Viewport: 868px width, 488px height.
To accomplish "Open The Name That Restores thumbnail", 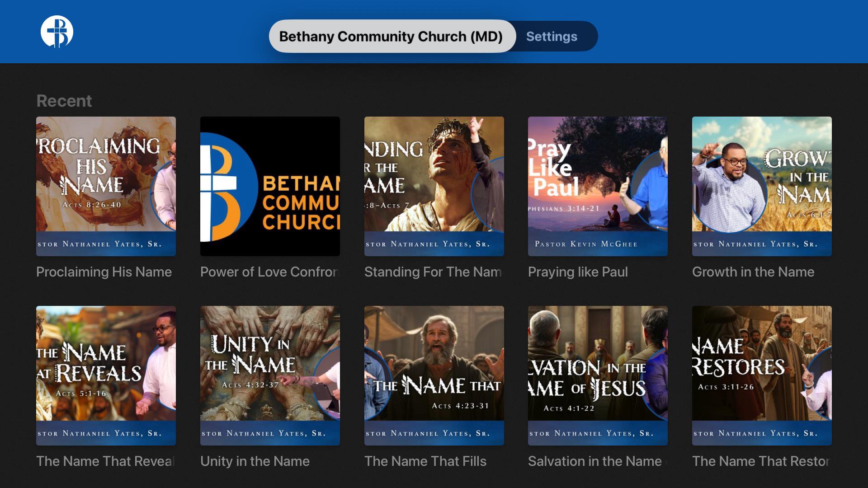I will pyautogui.click(x=762, y=375).
